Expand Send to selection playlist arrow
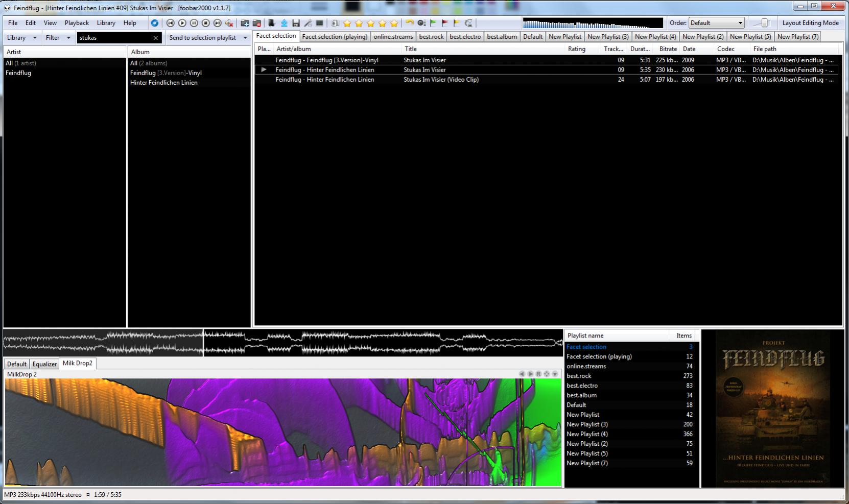The image size is (849, 504). tap(245, 38)
